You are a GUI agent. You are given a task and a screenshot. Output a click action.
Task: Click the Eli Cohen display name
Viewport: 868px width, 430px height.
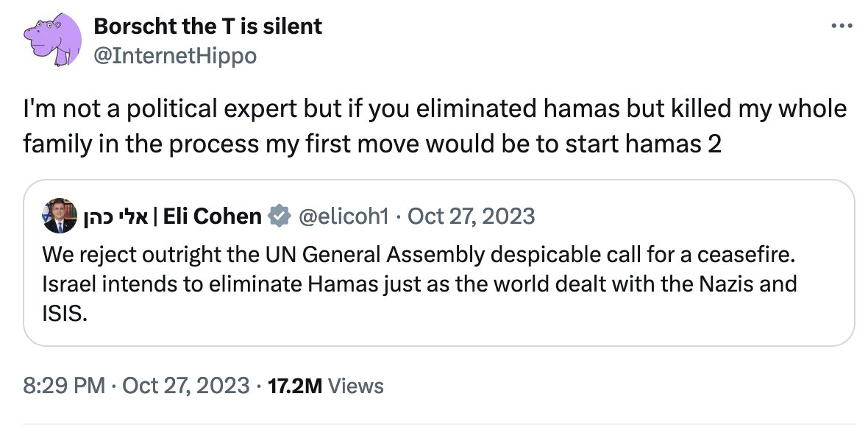pyautogui.click(x=212, y=216)
